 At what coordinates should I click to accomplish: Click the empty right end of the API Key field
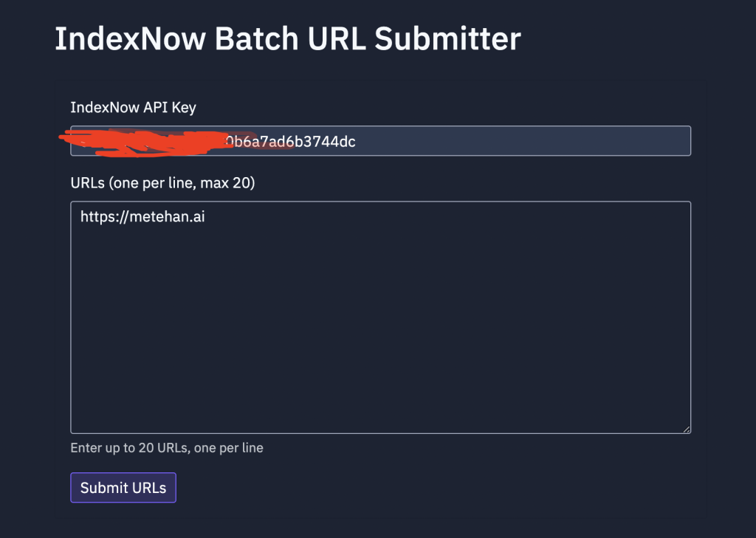[628, 141]
